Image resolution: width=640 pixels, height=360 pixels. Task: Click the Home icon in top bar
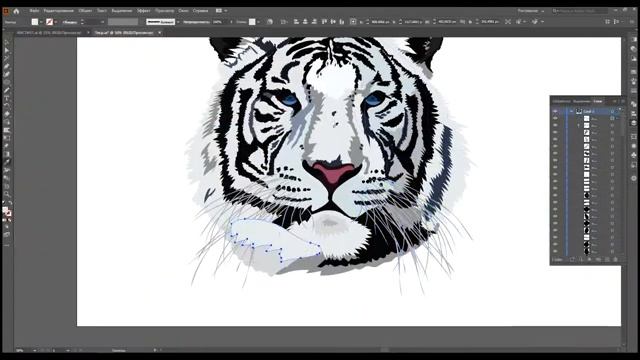click(x=16, y=11)
